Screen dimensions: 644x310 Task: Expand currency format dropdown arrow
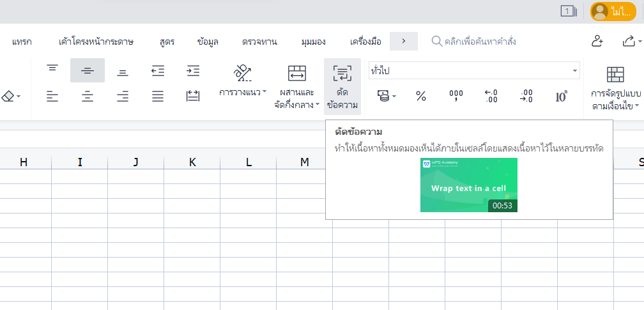394,97
